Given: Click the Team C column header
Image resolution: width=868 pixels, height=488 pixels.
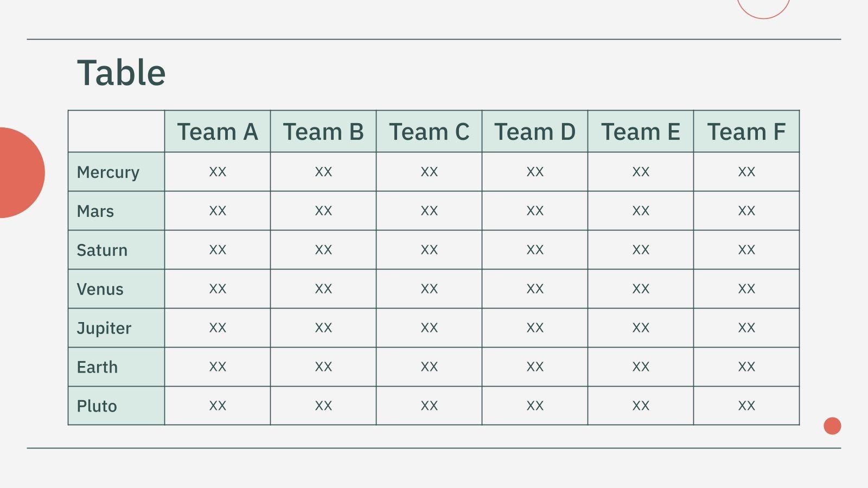Looking at the screenshot, I should [429, 131].
